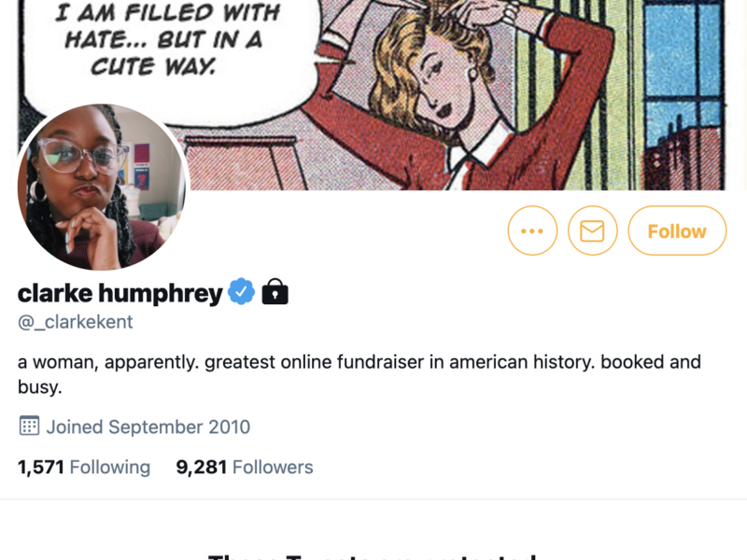Click the padlock protected-account icon
Image resolution: width=747 pixels, height=560 pixels.
click(275, 291)
